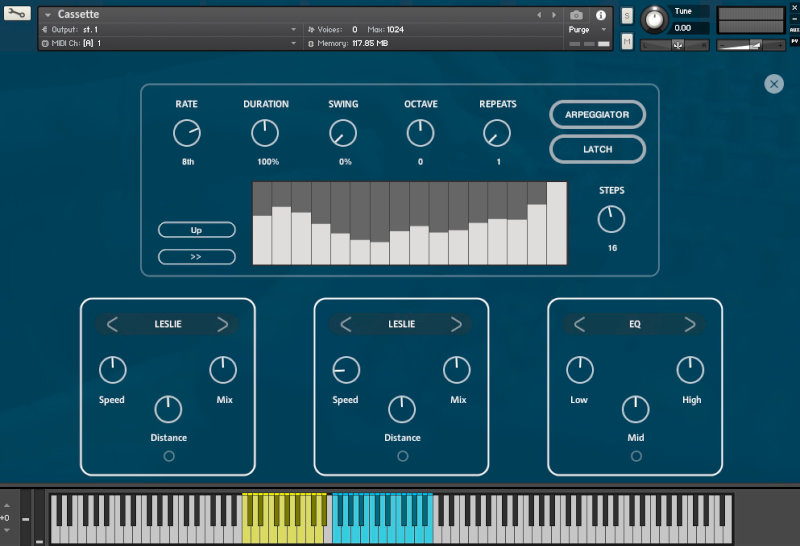800x546 pixels.
Task: Click the >> step direction button
Action: [x=196, y=257]
